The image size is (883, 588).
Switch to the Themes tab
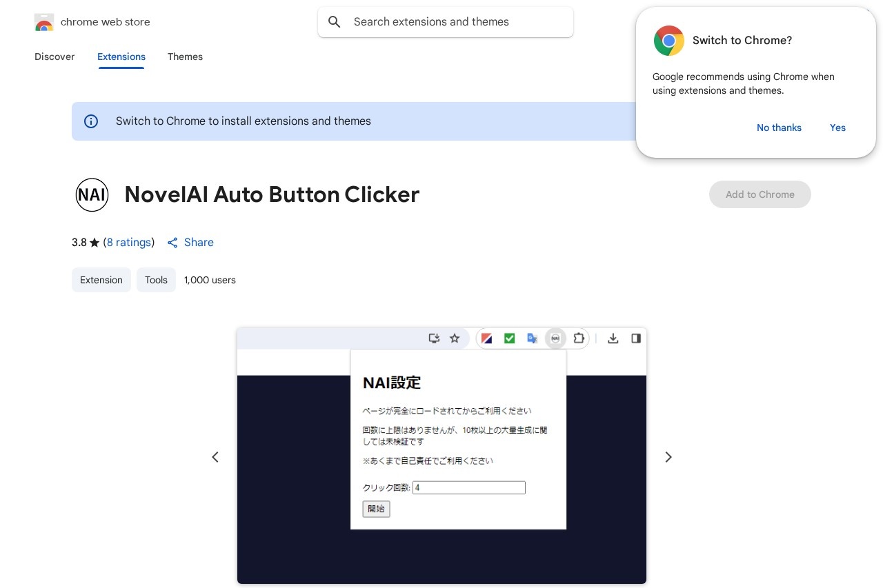point(185,57)
